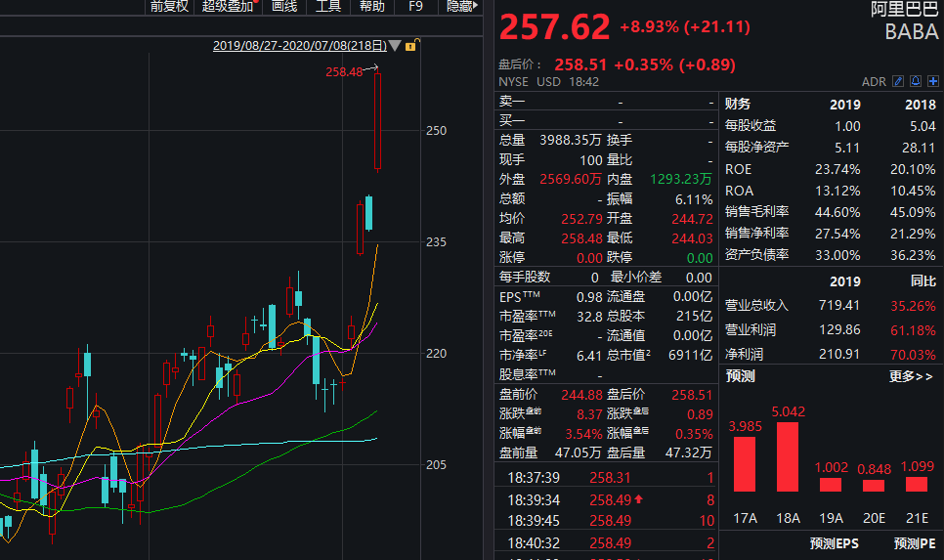Add BABA to watchlist with plus icon
The height and width of the screenshot is (560, 944).
[x=933, y=81]
